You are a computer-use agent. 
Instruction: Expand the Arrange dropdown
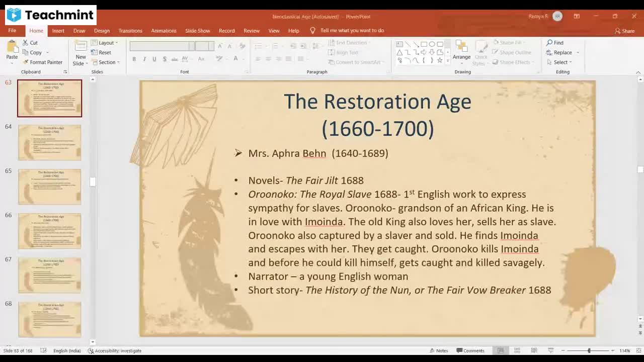click(461, 52)
